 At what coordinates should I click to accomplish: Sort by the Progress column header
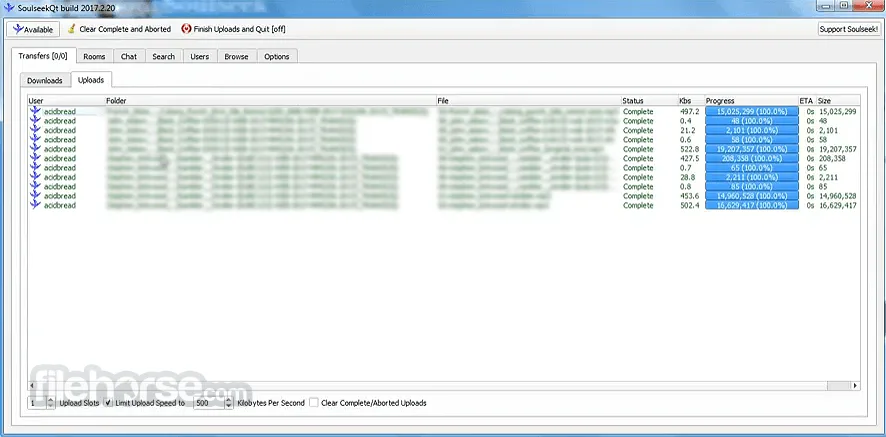click(751, 101)
